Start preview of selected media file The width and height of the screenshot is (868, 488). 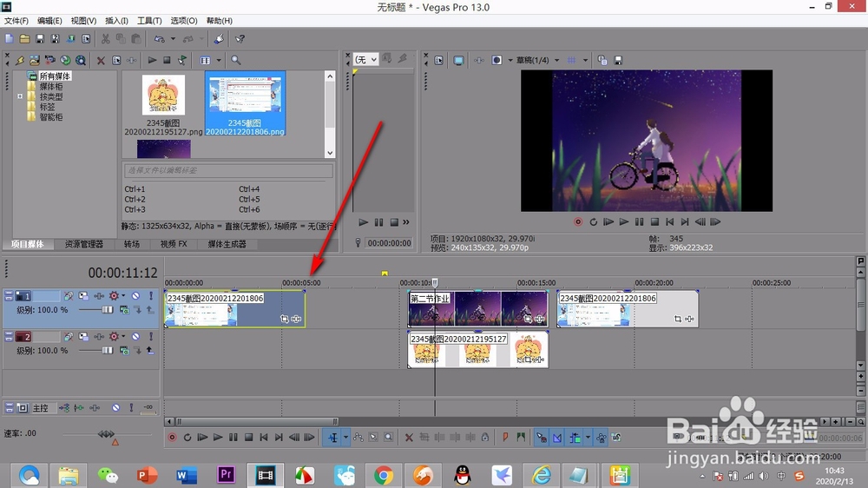152,60
